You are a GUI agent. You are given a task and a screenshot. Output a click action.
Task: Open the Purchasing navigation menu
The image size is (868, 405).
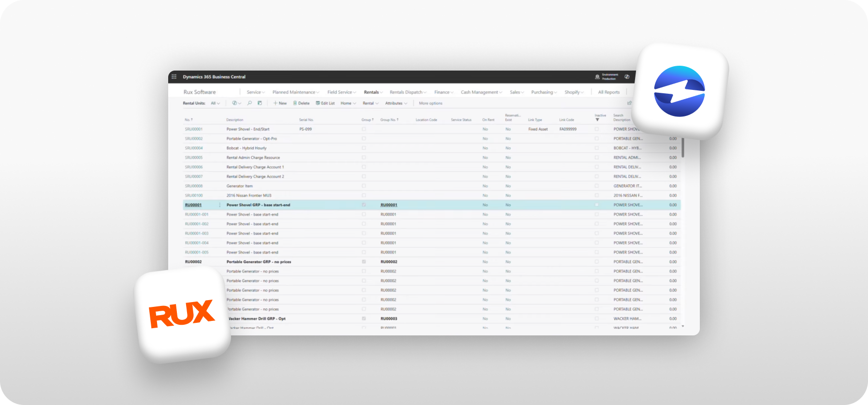click(x=544, y=92)
